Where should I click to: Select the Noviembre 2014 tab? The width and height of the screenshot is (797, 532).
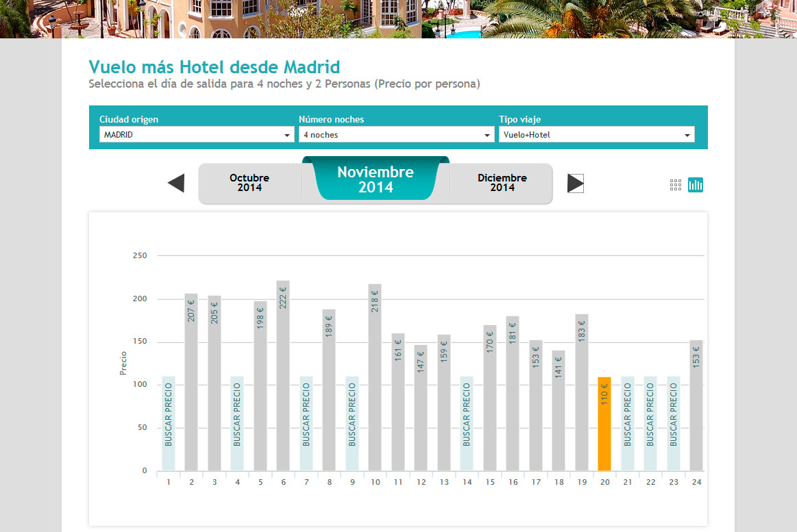point(376,180)
